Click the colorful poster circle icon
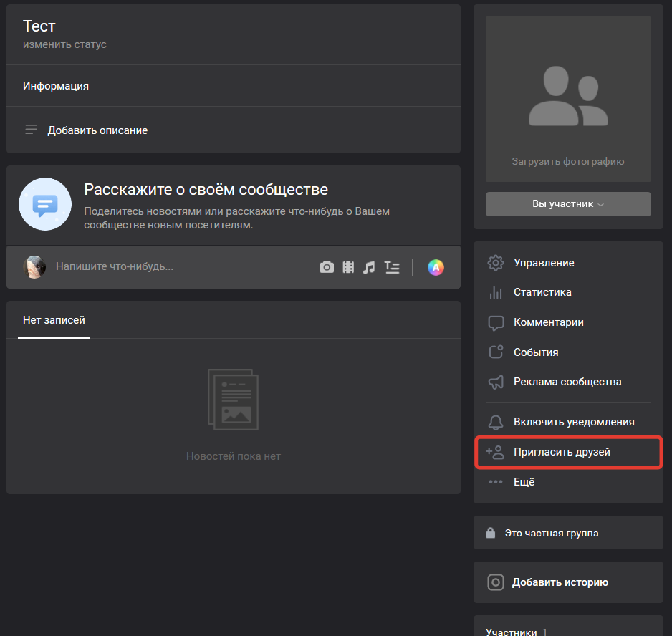Viewport: 672px width, 636px height. pyautogui.click(x=436, y=267)
